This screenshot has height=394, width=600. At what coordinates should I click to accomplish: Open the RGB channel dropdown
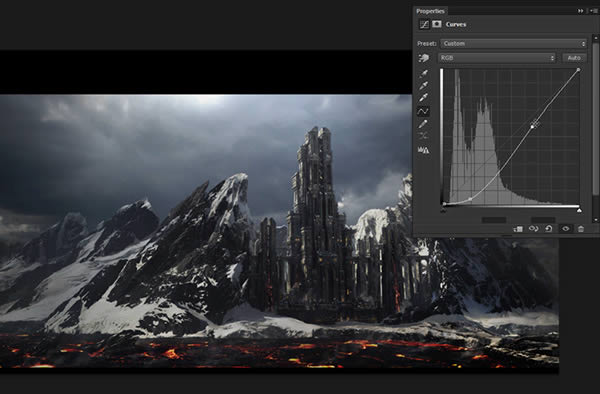tap(497, 58)
